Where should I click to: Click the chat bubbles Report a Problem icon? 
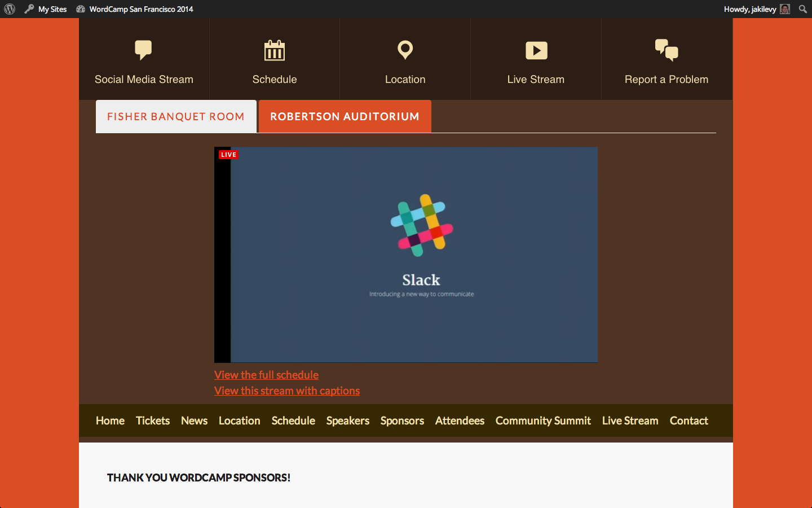coord(666,50)
